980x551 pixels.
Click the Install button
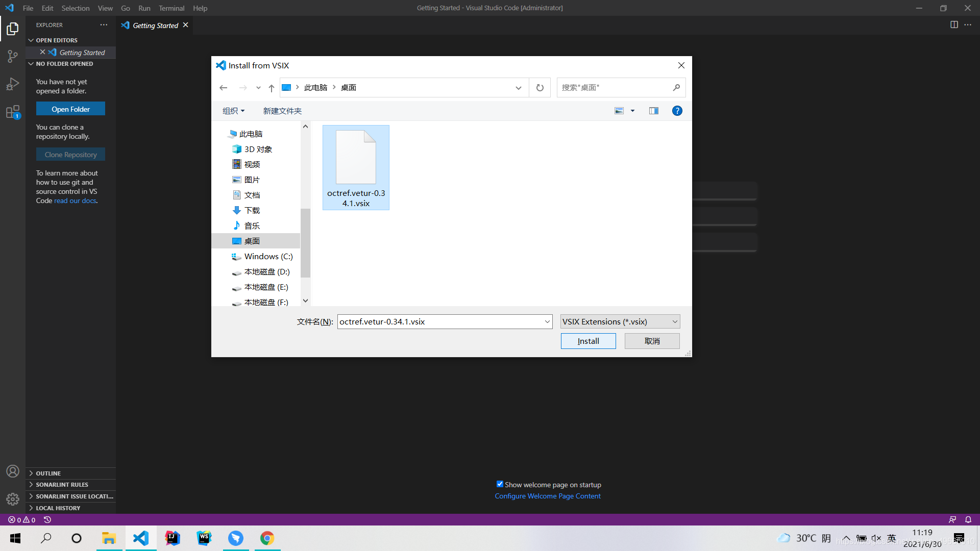pyautogui.click(x=588, y=341)
